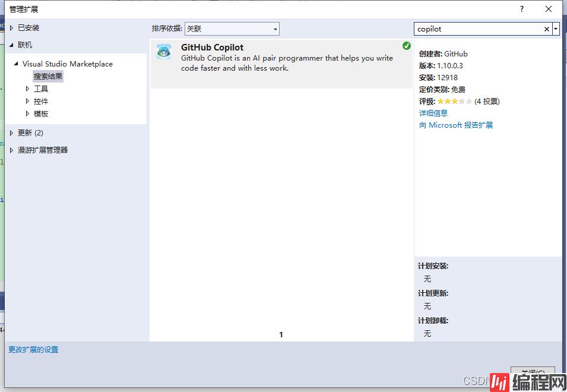
Task: Expand the 模板 subcategory
Action: point(27,113)
